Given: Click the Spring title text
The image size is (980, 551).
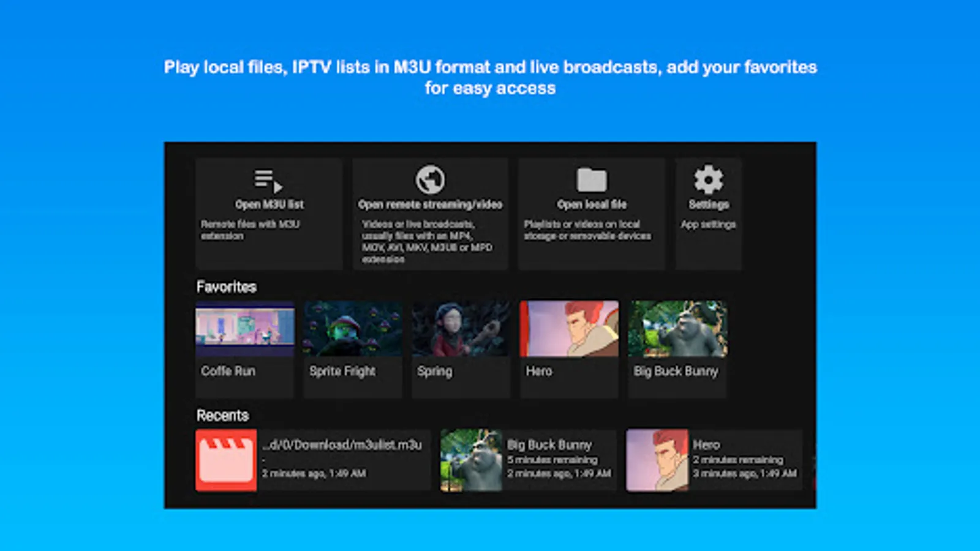Looking at the screenshot, I should tap(435, 372).
